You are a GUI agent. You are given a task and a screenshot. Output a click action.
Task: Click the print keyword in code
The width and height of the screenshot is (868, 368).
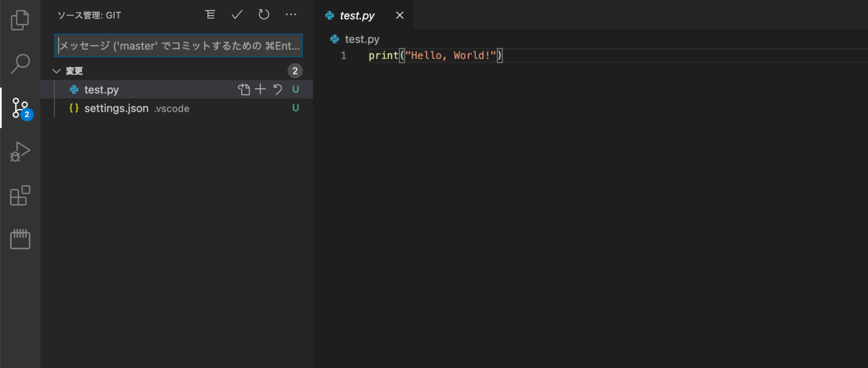(384, 55)
